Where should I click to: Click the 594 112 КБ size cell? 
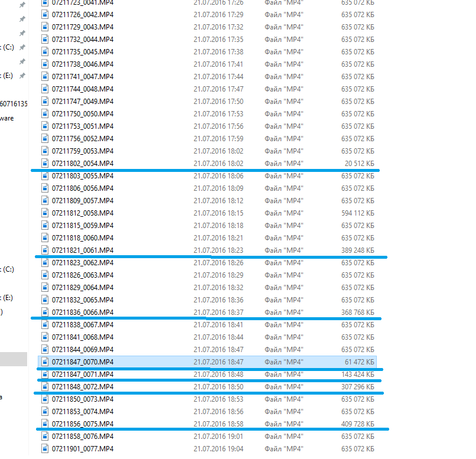click(358, 213)
